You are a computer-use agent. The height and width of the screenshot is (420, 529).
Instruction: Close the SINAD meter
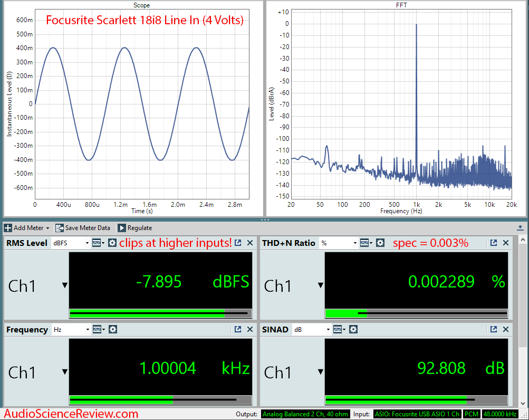506,329
